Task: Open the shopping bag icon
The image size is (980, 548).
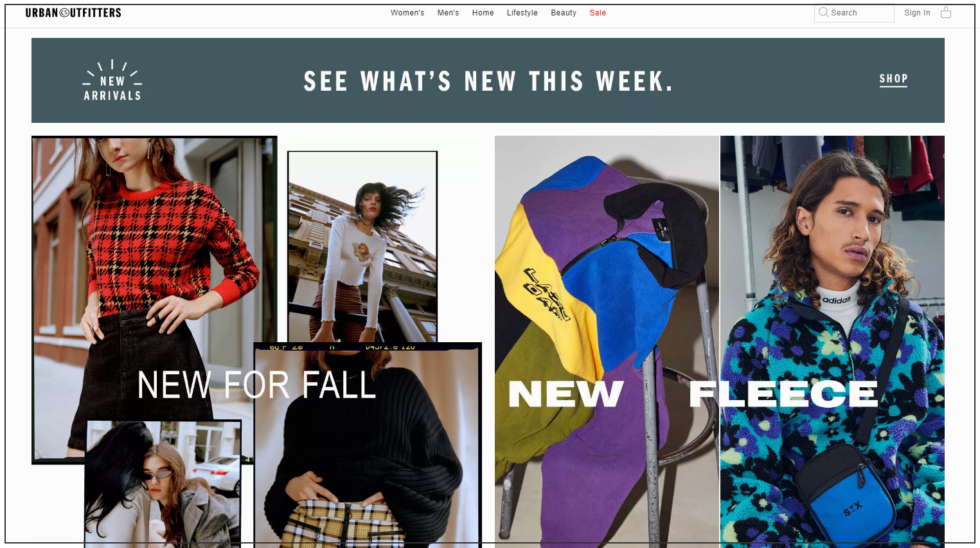Action: point(945,12)
